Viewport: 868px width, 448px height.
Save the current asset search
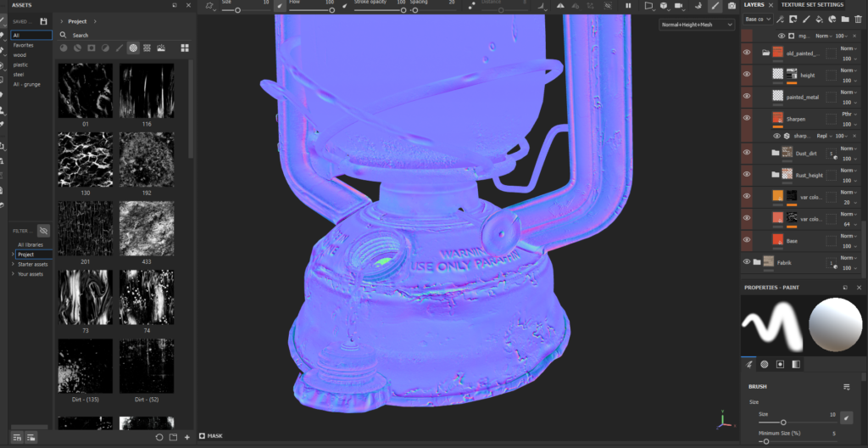click(x=44, y=21)
